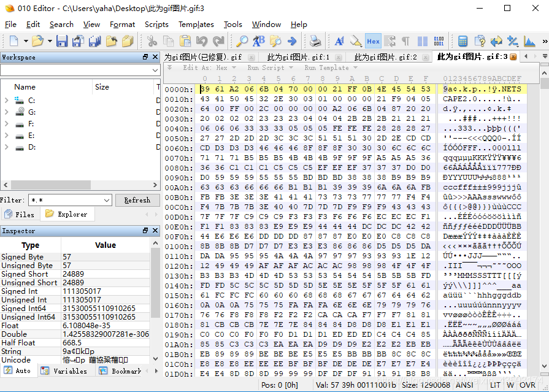The width and height of the screenshot is (549, 392).
Task: Expand the Open file dropdown arrow
Action: [x=50, y=41]
